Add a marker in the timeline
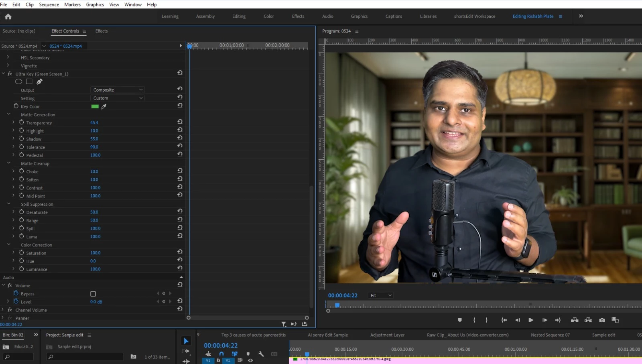Image resolution: width=642 pixels, height=364 pixels. tap(248, 354)
